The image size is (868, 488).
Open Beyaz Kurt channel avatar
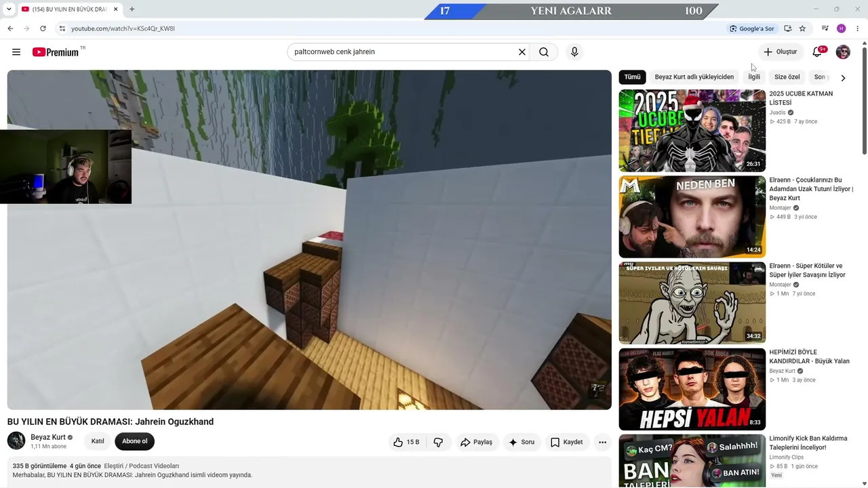(x=16, y=441)
